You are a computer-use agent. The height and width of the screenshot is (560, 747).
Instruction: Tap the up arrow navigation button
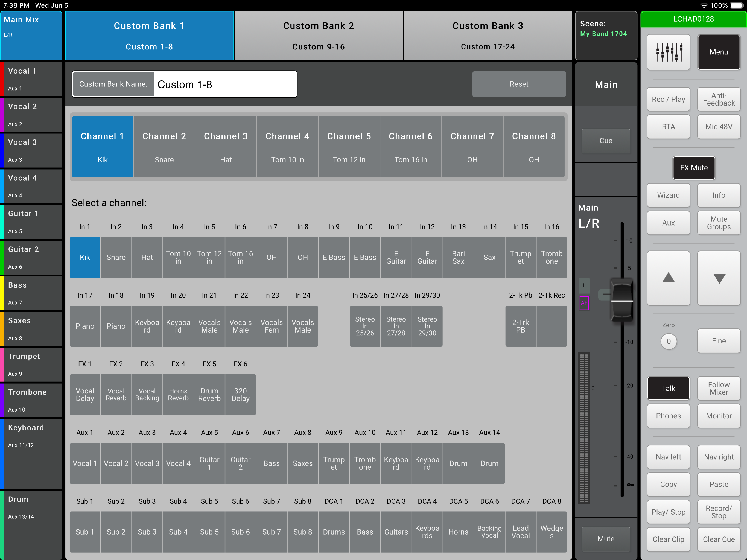point(668,278)
